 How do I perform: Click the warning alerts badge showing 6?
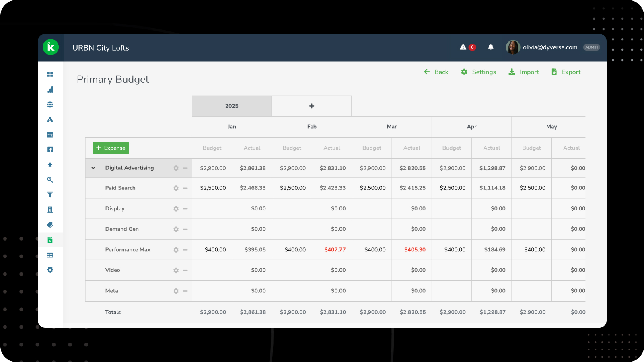[x=467, y=47]
